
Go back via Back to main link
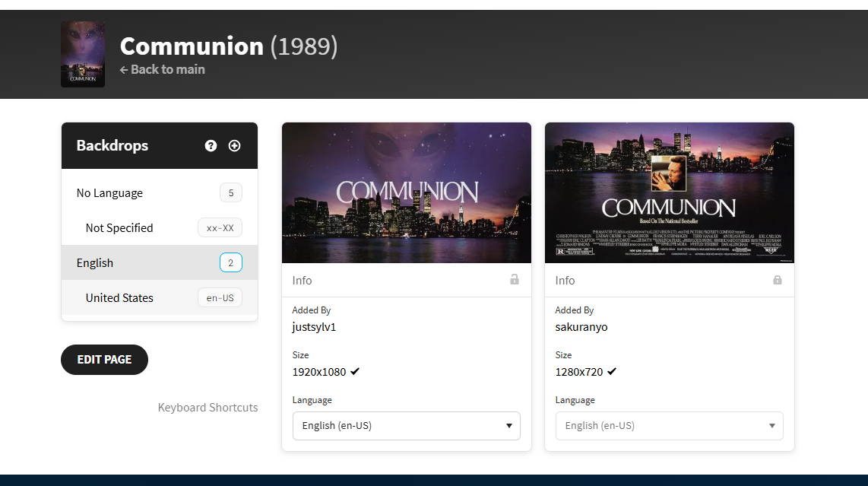[162, 69]
